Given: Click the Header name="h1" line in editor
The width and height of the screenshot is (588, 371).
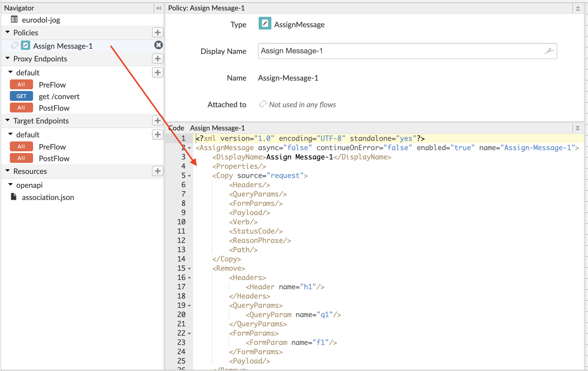Looking at the screenshot, I should 285,287.
